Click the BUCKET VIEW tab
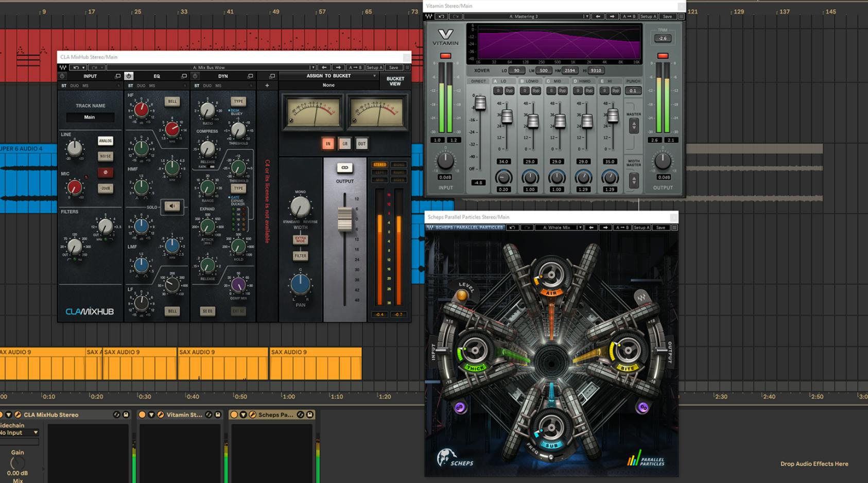The height and width of the screenshot is (483, 868). [x=395, y=81]
